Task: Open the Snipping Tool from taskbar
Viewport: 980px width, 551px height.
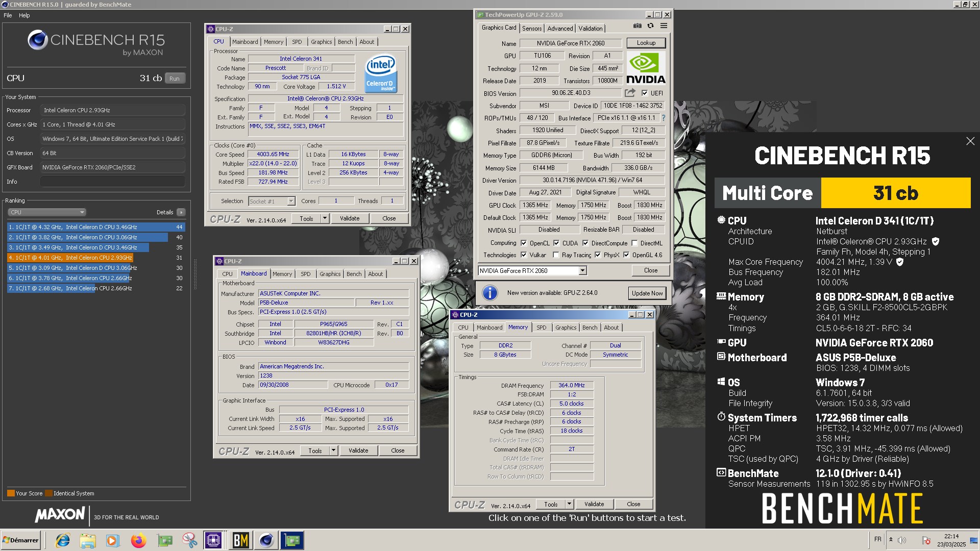Action: click(189, 540)
